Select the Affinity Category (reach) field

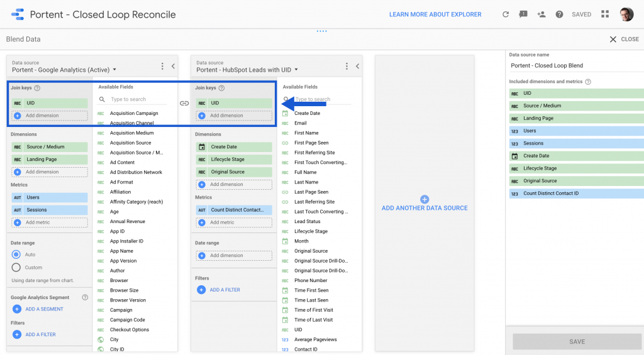point(136,202)
